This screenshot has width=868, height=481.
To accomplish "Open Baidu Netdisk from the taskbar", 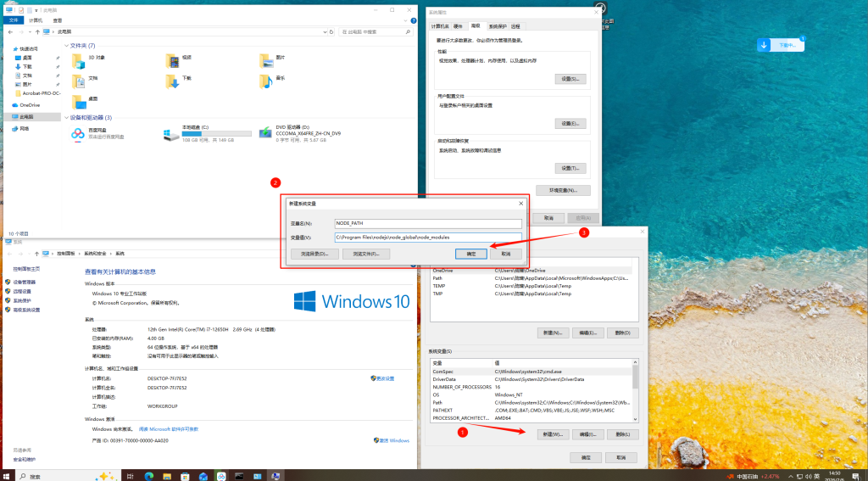I will click(221, 476).
